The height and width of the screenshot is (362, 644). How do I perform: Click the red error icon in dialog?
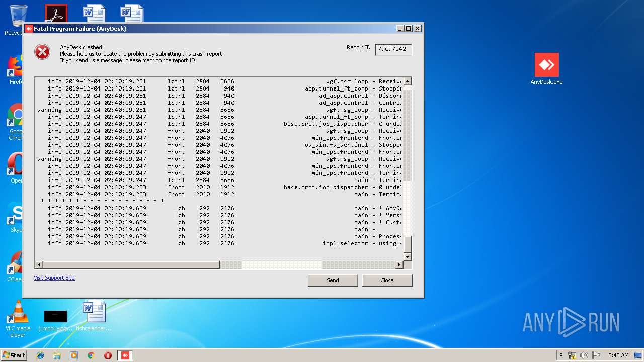42,51
